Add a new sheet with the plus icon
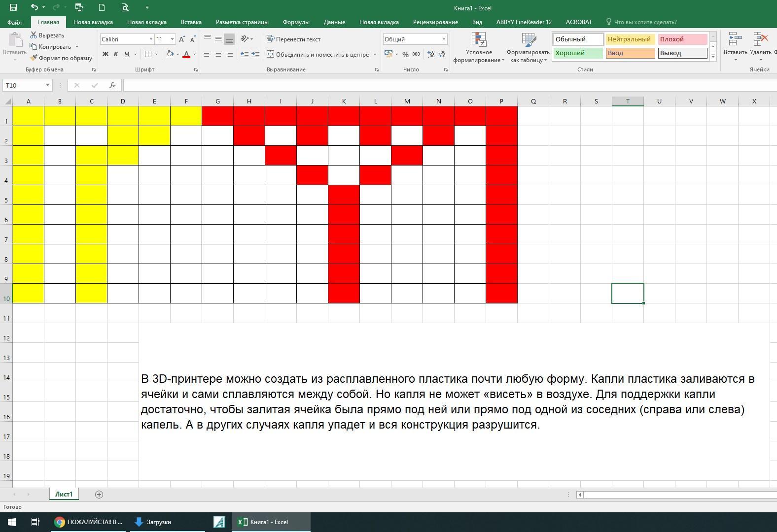This screenshot has height=532, width=777. click(99, 495)
